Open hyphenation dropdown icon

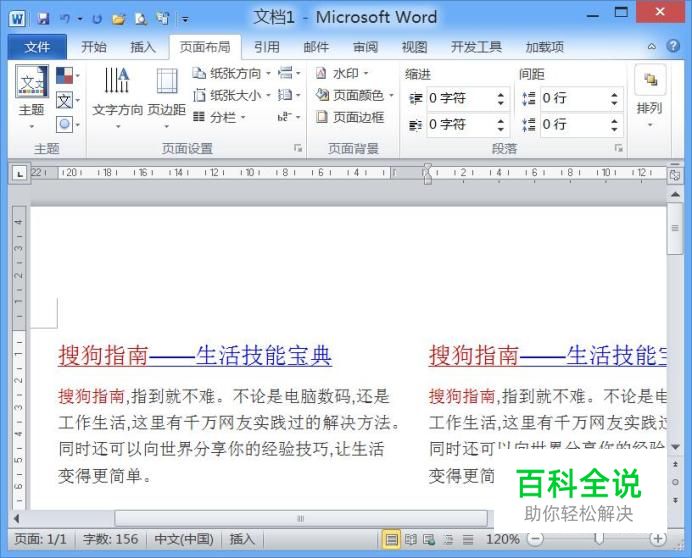[x=289, y=117]
